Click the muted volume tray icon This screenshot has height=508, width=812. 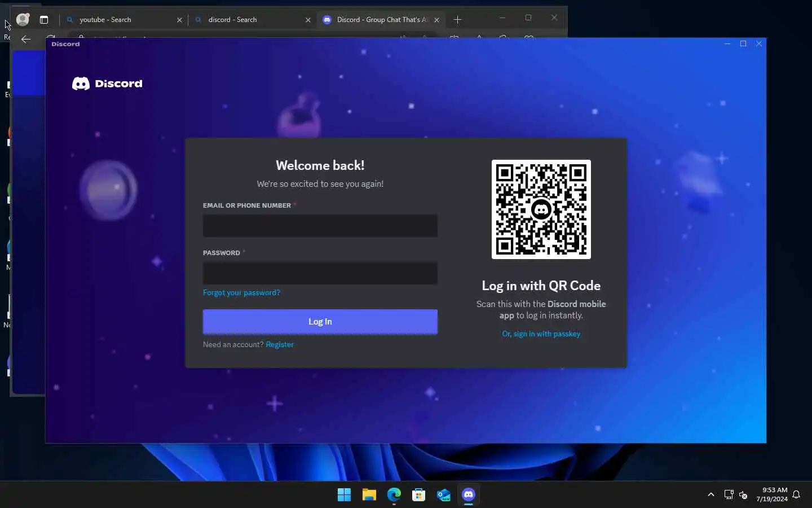tap(743, 495)
